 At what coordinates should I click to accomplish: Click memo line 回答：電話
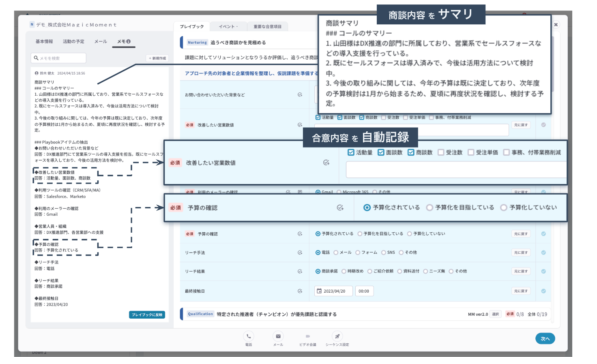(x=44, y=268)
